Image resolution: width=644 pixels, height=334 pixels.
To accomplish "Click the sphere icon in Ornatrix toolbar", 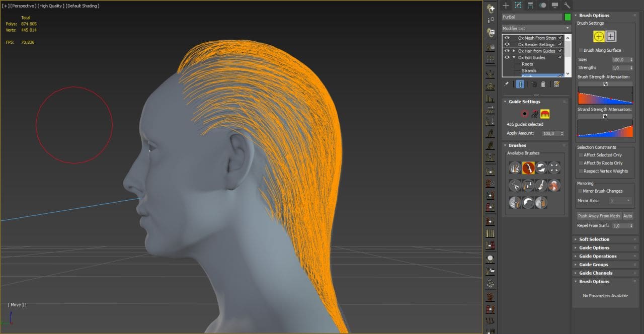I will pyautogui.click(x=490, y=259).
